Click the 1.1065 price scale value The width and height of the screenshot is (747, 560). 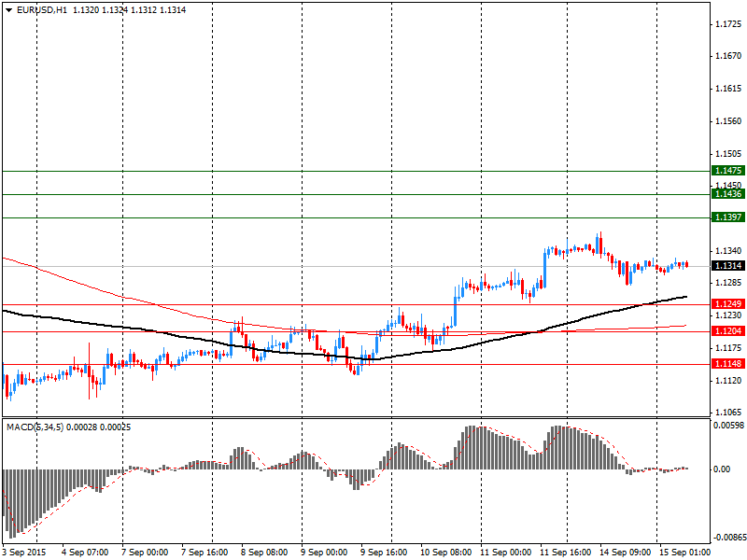tap(729, 413)
